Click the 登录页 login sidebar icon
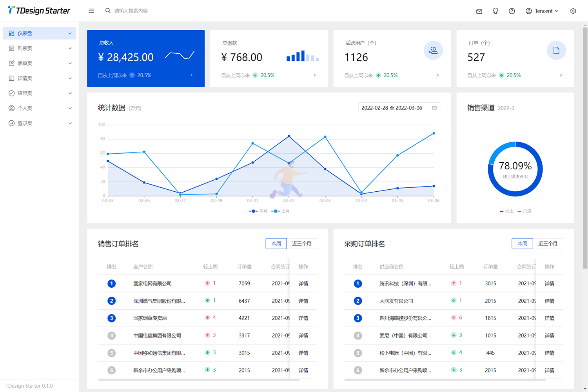588x392 pixels. tap(11, 123)
